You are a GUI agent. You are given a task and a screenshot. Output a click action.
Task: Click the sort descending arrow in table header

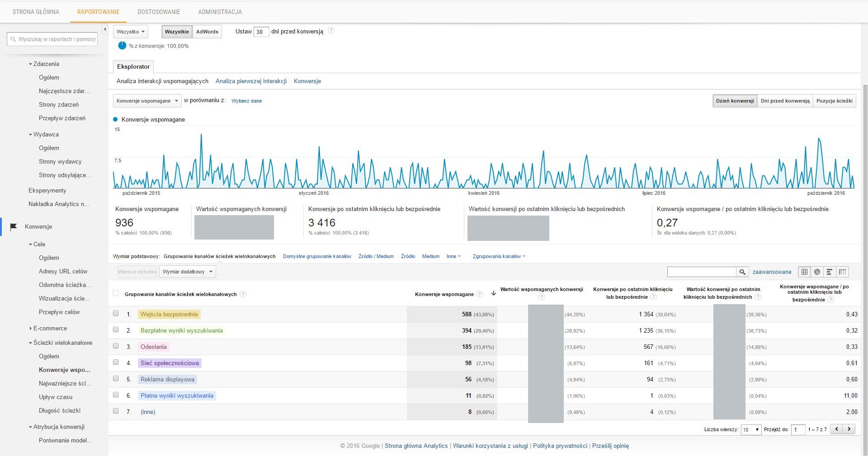coord(493,294)
